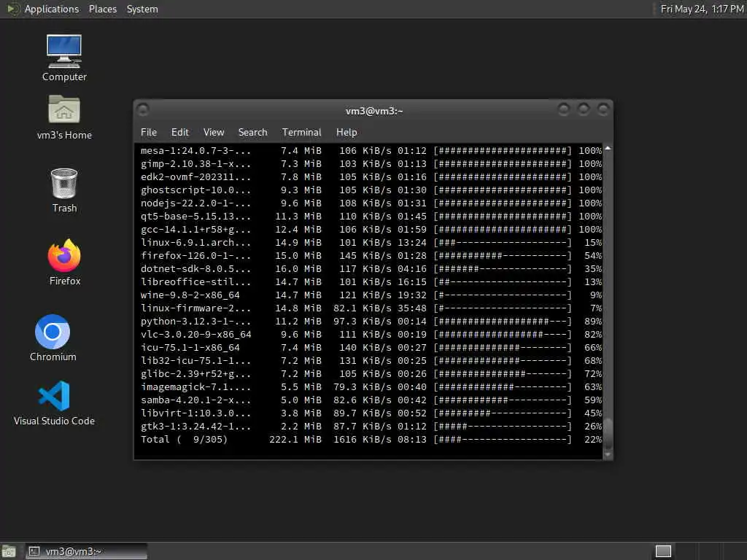This screenshot has width=747, height=560.
Task: Click the Total download progress bar
Action: (502, 439)
